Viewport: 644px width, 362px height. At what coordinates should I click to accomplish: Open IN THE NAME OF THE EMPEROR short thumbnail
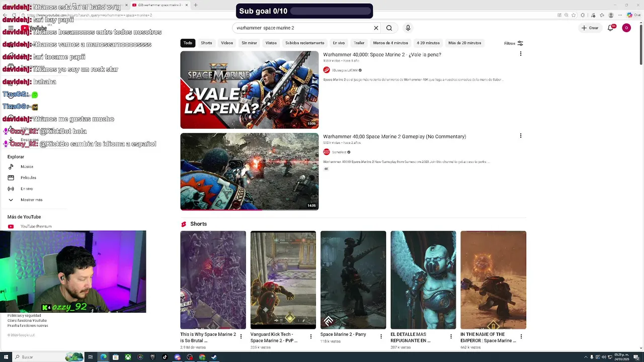493,280
